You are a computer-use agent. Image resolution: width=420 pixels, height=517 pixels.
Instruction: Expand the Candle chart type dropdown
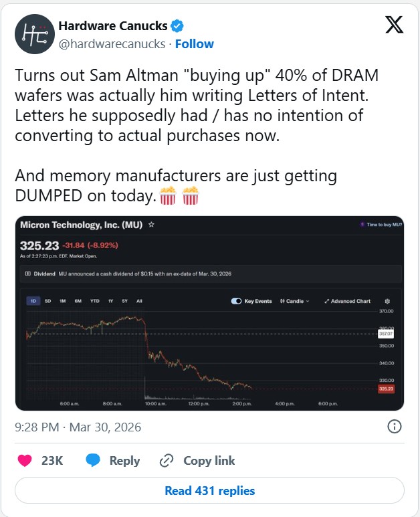pos(295,302)
